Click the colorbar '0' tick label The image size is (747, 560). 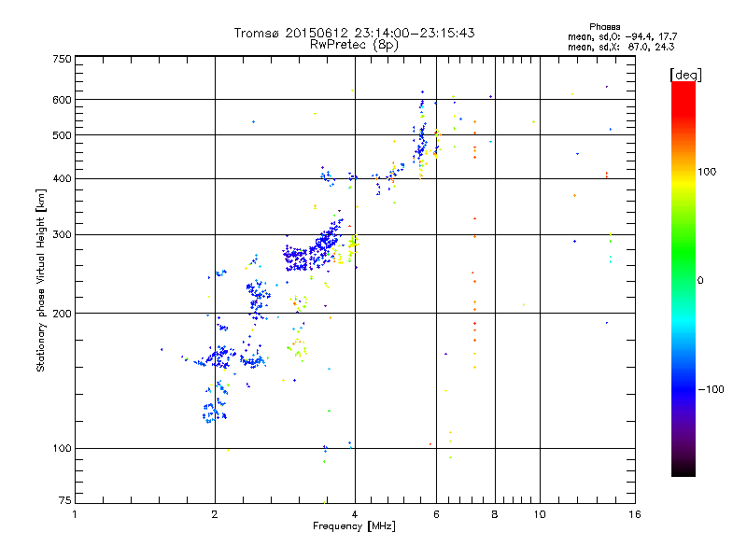[x=700, y=281]
